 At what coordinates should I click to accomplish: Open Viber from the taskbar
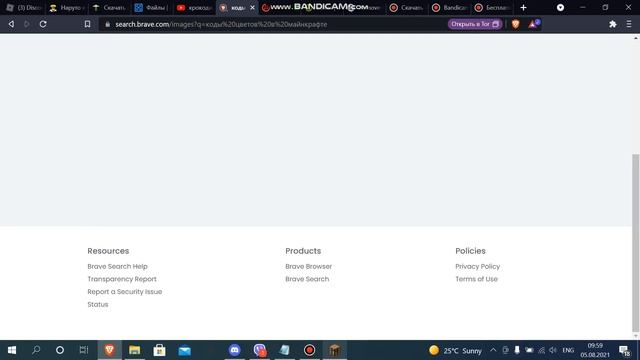pyautogui.click(x=260, y=350)
